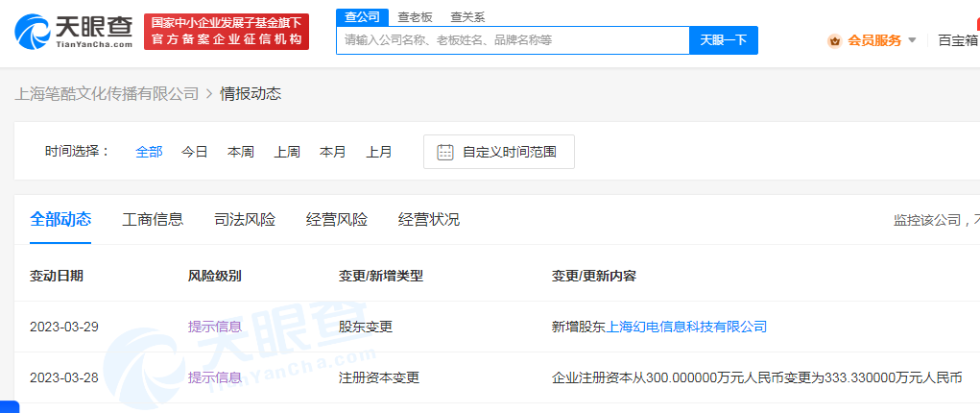Select the 查老板 search tab
Screen dimensions: 980x413
pyautogui.click(x=415, y=17)
